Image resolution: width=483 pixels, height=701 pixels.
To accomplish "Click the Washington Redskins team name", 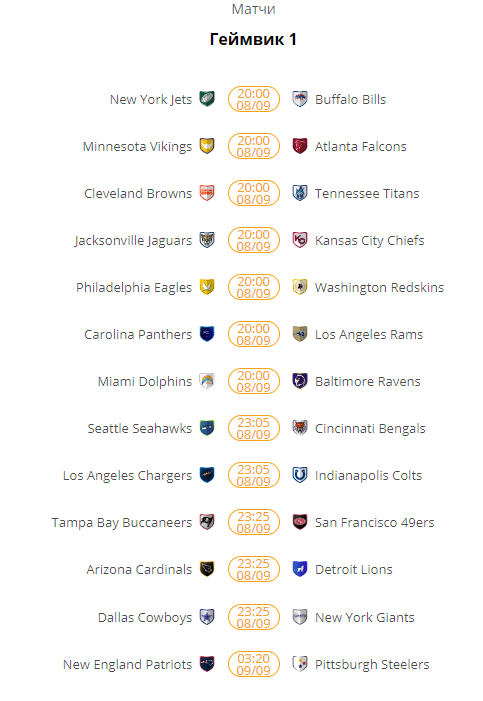I will tap(379, 287).
